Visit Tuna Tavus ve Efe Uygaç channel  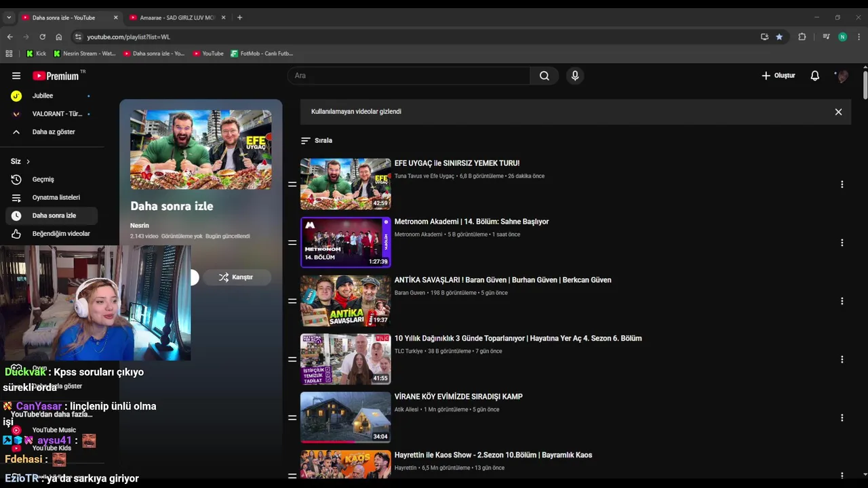point(425,176)
